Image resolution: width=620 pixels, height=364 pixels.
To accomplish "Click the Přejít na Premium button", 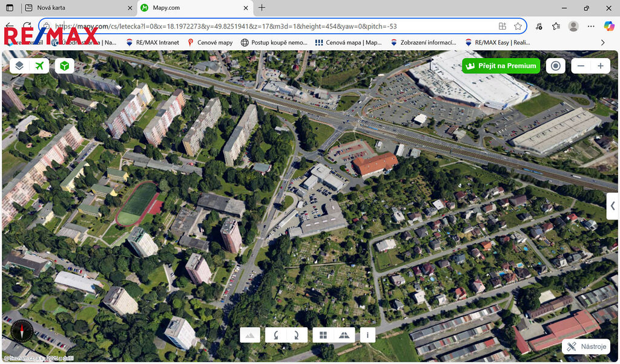I will pyautogui.click(x=501, y=66).
